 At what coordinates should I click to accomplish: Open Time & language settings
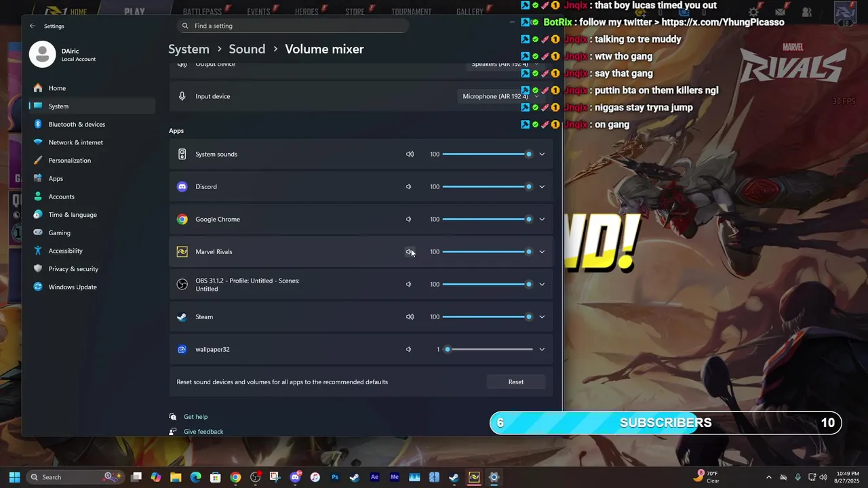click(92, 215)
